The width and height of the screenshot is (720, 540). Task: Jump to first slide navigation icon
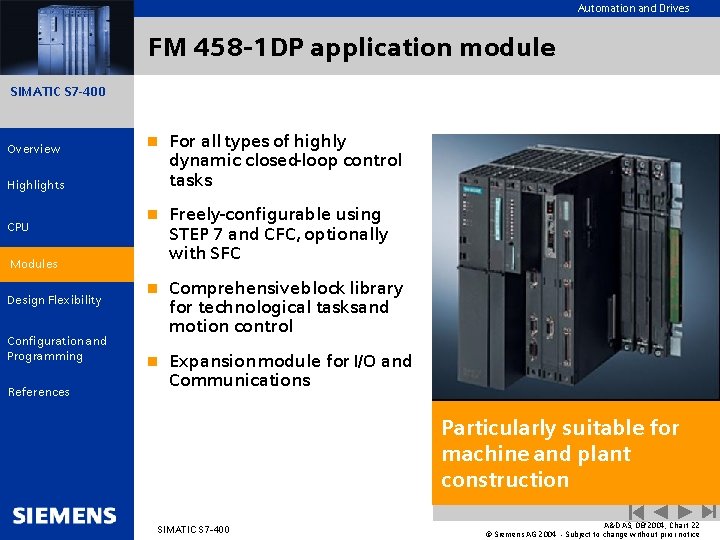coord(636,512)
